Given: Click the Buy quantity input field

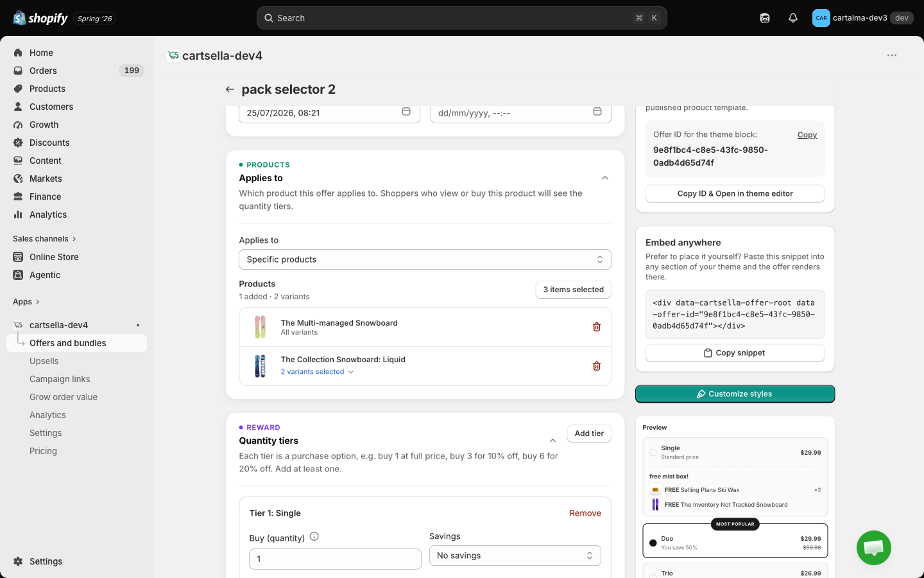Looking at the screenshot, I should 335,559.
